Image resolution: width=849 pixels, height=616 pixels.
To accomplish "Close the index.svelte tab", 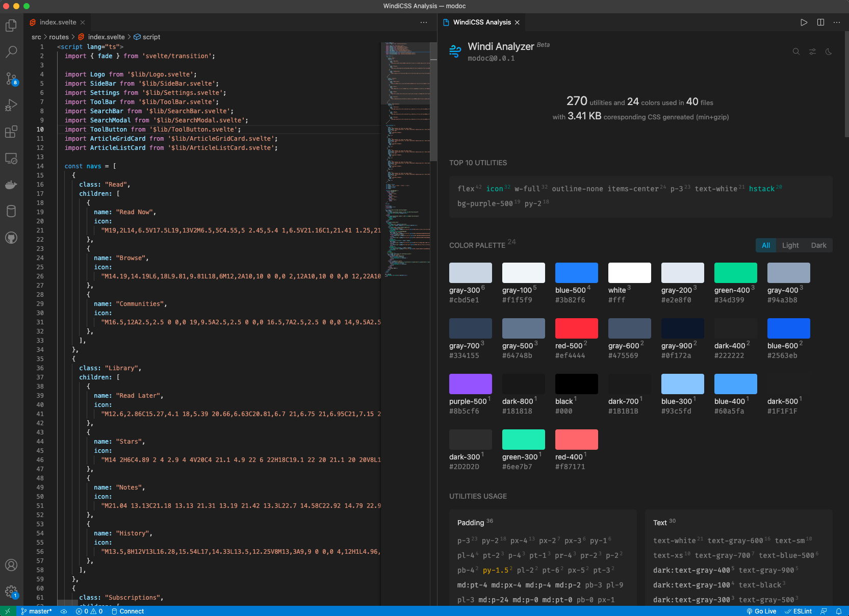I will pos(83,22).
